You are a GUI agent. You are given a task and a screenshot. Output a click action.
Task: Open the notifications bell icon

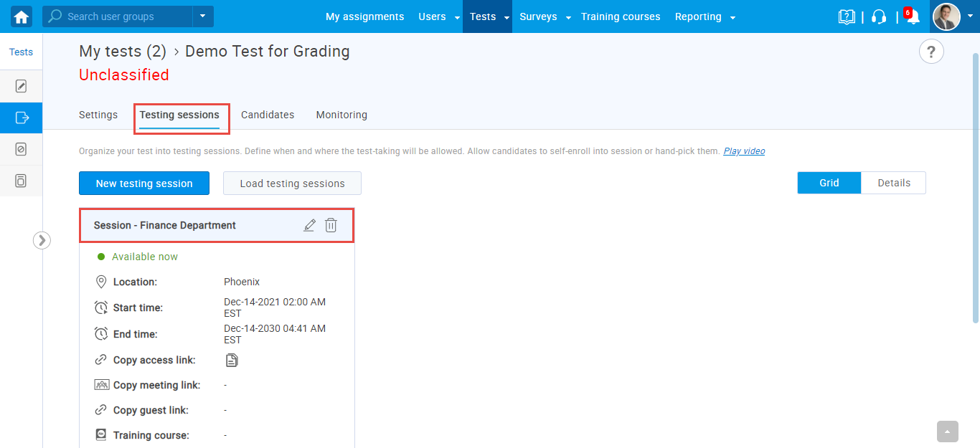click(913, 17)
